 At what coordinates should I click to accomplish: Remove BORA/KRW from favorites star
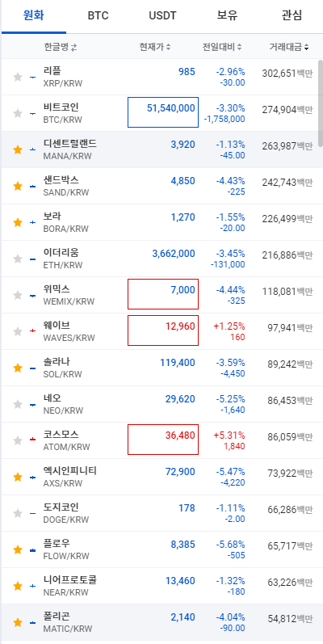tap(17, 222)
